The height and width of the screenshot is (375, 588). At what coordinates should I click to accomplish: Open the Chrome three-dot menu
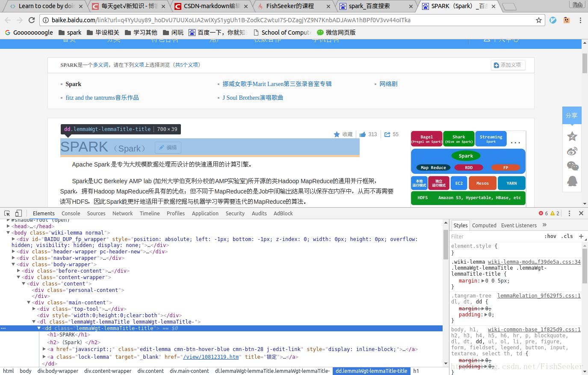point(580,20)
